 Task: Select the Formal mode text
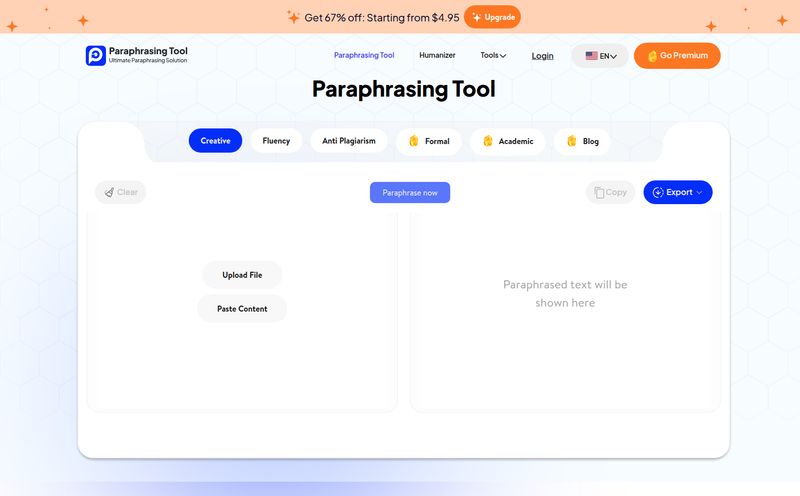(437, 141)
